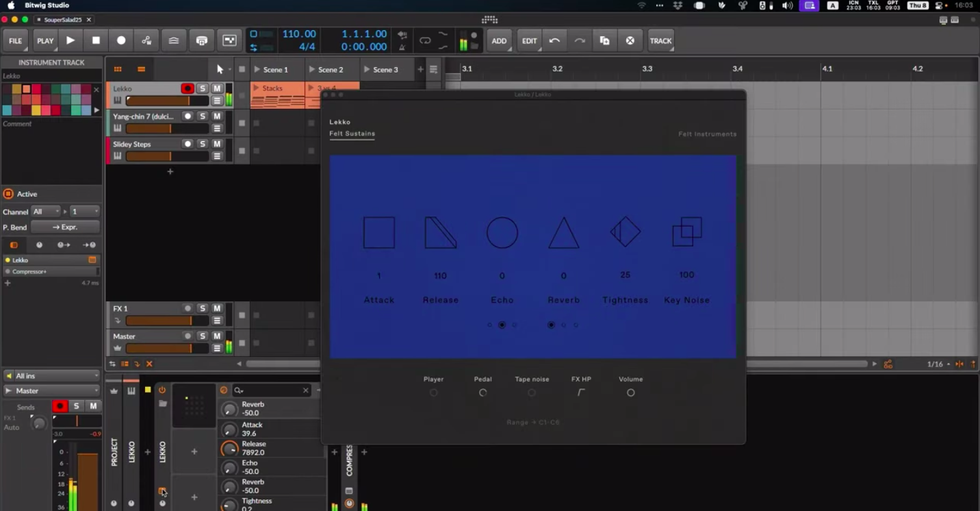Click the Key Noise overlapping squares icon
980x511 pixels.
pos(686,232)
